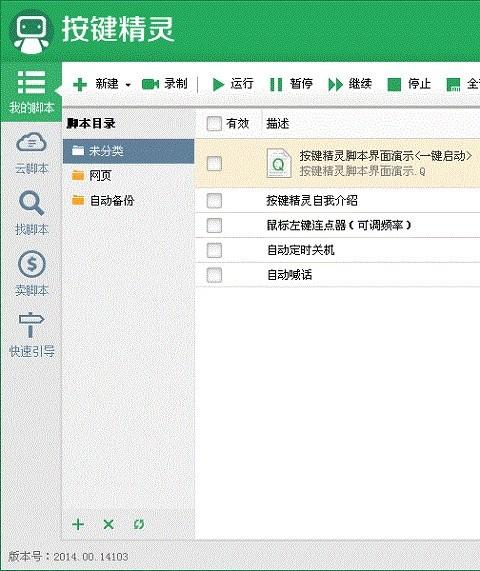Image resolution: width=480 pixels, height=571 pixels.
Task: Click the 卖脚本 sidebar label
Action: (32, 291)
